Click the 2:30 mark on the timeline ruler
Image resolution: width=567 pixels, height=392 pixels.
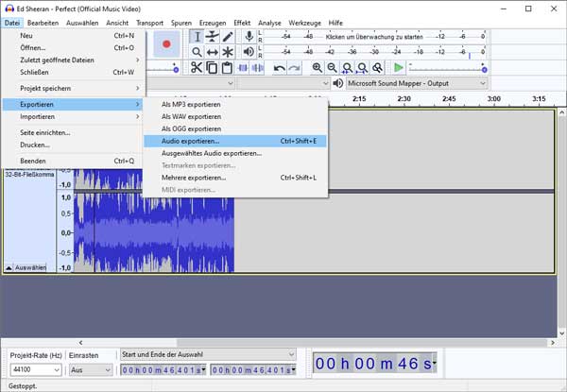click(x=404, y=99)
